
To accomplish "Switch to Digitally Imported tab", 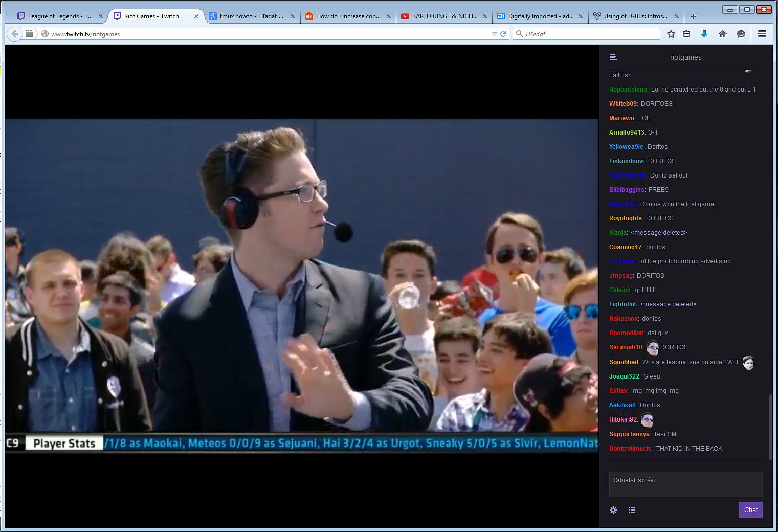I will click(x=540, y=16).
